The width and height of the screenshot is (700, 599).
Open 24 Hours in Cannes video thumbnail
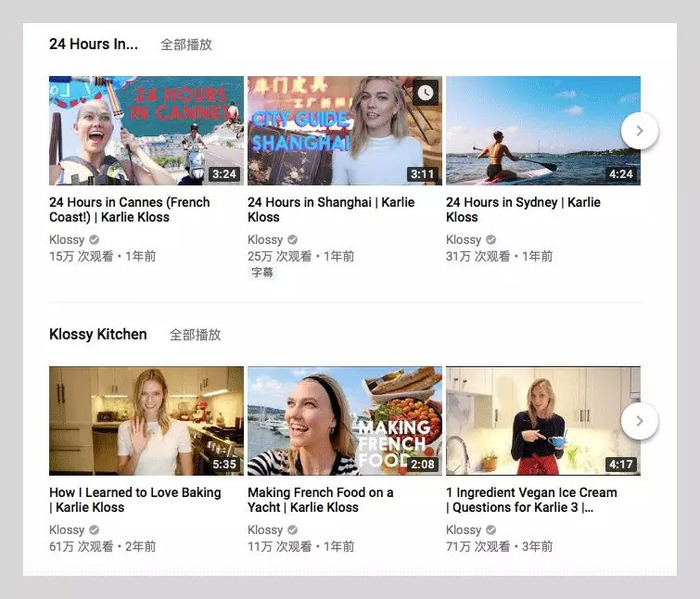(146, 131)
